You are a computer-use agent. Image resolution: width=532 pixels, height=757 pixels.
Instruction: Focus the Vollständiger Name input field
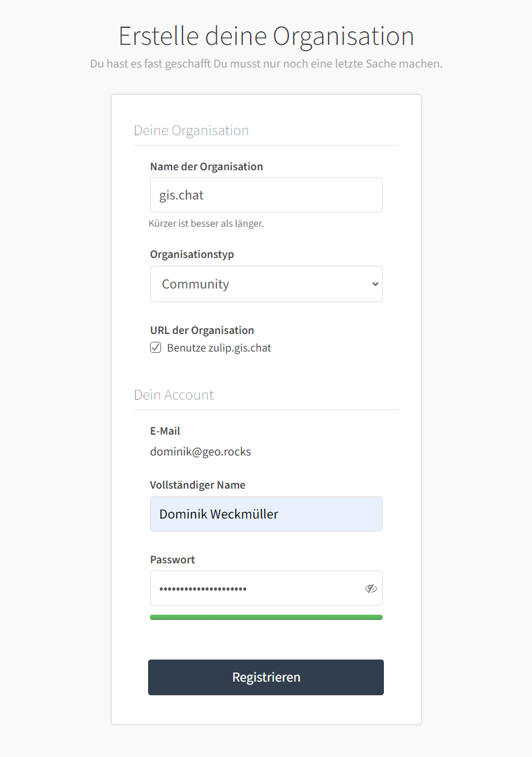point(266,514)
